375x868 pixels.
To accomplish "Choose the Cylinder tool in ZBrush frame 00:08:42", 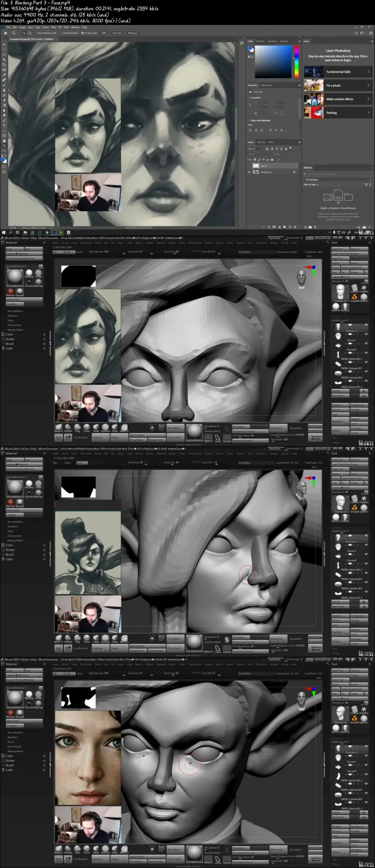I will 354,288.
